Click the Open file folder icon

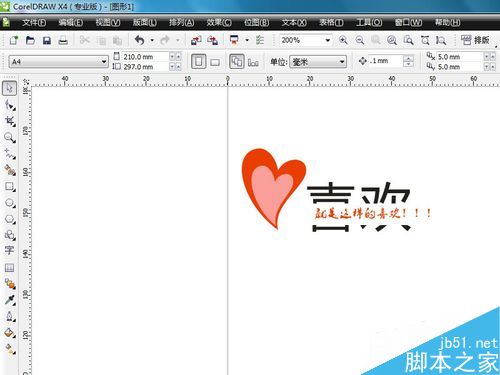coord(30,40)
